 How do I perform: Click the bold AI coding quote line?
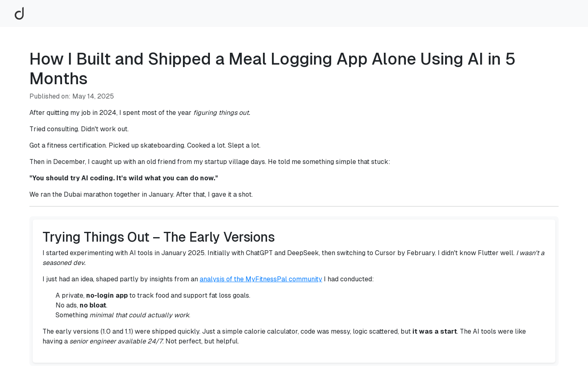pos(124,178)
